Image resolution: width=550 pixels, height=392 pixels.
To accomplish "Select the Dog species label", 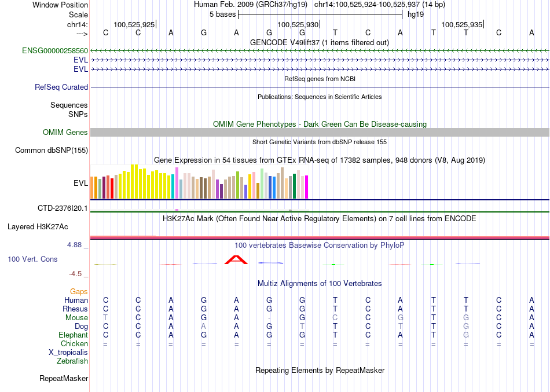I will coord(82,327).
